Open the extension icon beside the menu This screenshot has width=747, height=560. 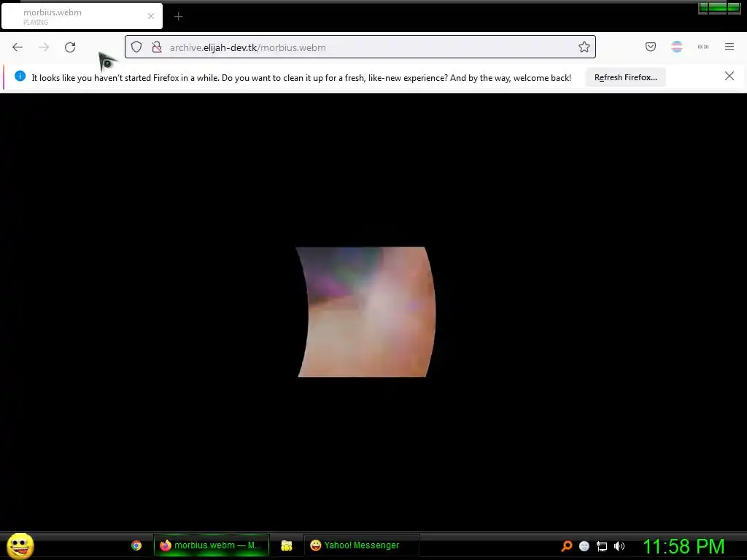click(x=703, y=47)
